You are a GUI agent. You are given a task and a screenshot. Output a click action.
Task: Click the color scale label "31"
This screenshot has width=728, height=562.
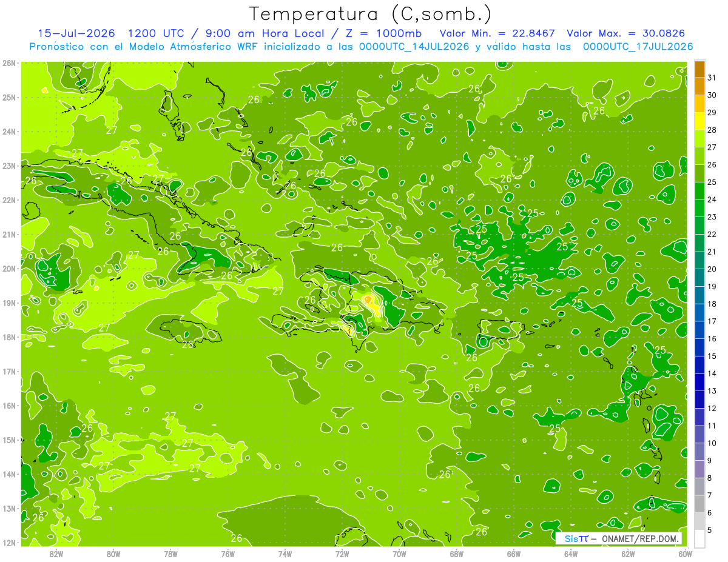712,78
